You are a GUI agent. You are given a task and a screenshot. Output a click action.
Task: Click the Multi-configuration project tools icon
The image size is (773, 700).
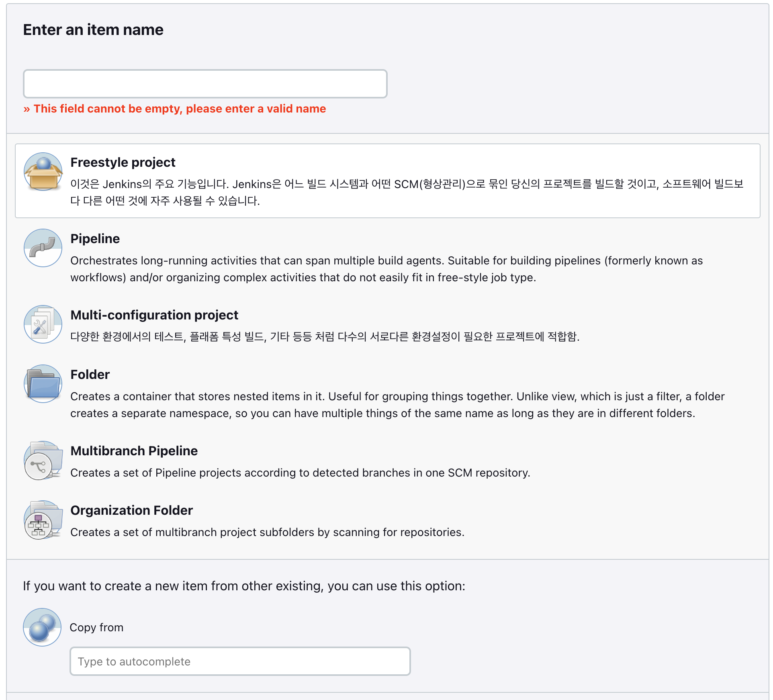(43, 324)
